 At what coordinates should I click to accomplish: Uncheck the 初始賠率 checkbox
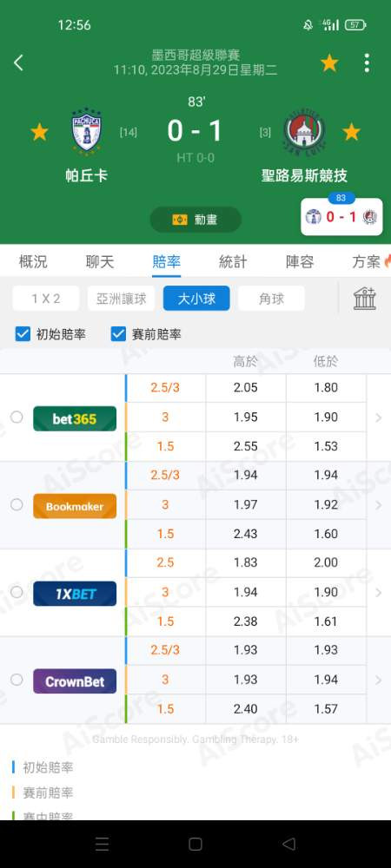point(23,334)
